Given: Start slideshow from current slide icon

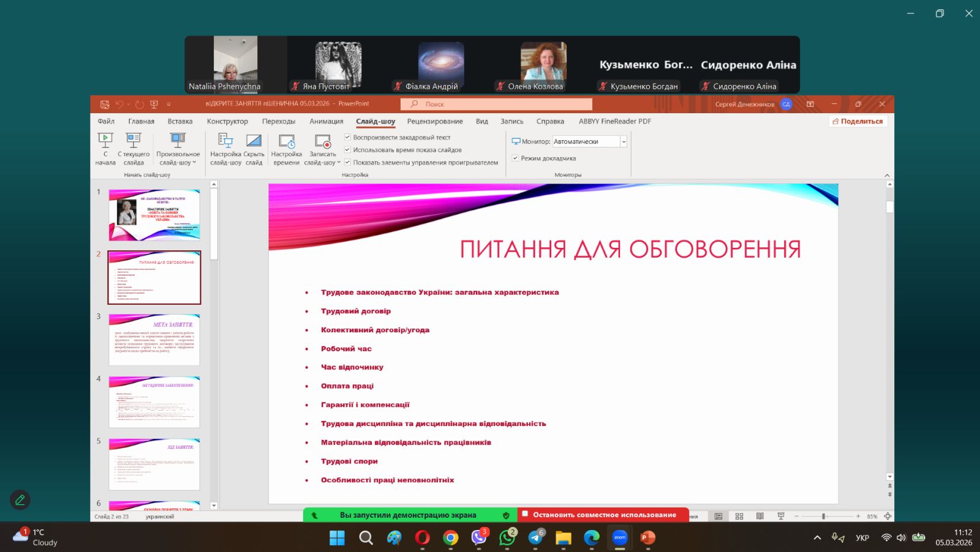Looking at the screenshot, I should (x=134, y=141).
